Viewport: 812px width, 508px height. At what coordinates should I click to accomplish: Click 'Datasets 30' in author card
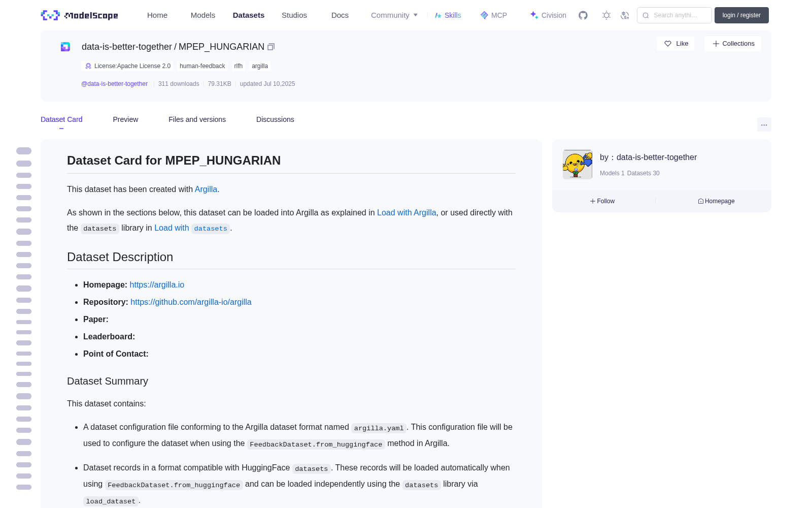pyautogui.click(x=644, y=173)
